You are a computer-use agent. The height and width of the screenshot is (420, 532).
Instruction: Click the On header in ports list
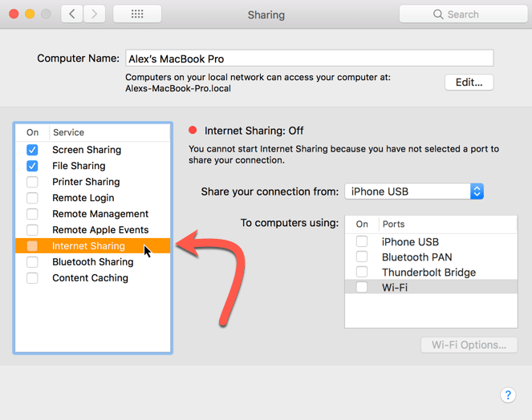point(362,224)
